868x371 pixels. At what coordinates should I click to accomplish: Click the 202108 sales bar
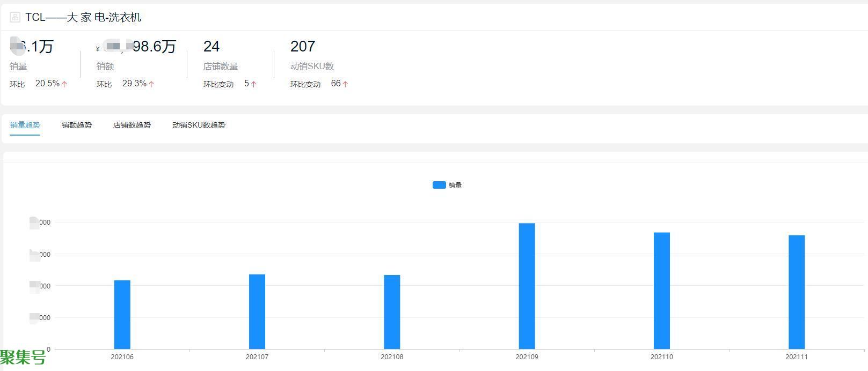pos(392,312)
